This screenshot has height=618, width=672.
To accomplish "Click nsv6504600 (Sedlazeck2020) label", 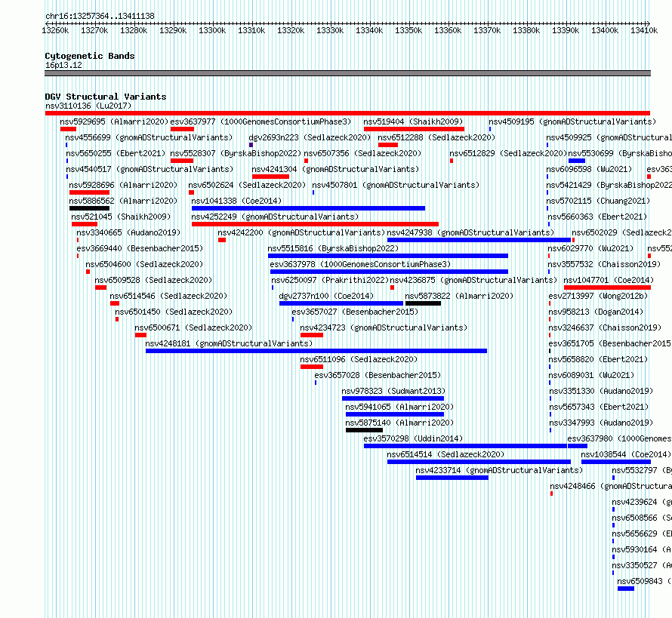I will point(144,264).
